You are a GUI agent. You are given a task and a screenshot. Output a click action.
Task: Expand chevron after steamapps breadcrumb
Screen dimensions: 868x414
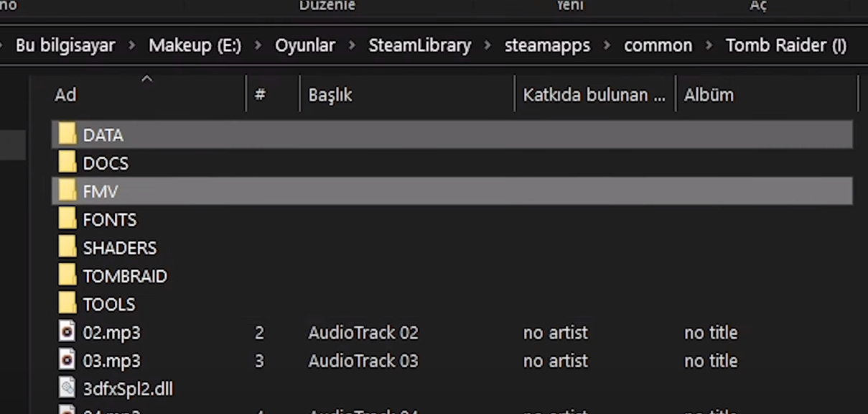click(x=607, y=45)
